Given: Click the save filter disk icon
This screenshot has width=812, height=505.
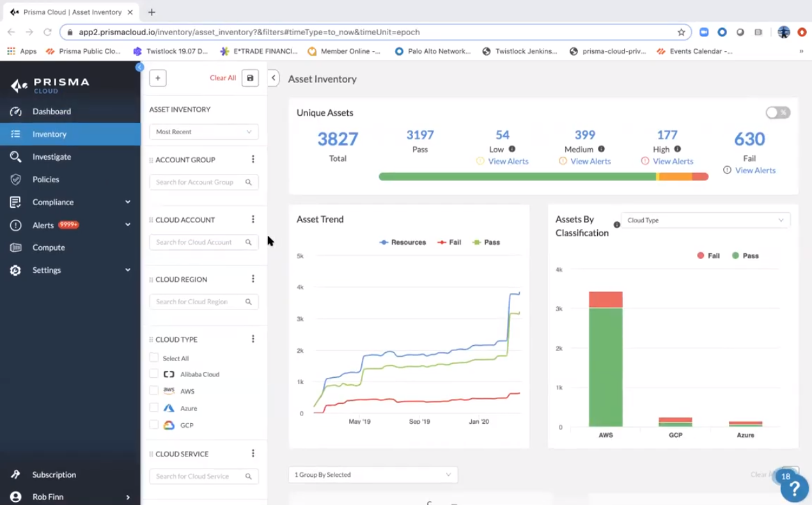Looking at the screenshot, I should [250, 78].
